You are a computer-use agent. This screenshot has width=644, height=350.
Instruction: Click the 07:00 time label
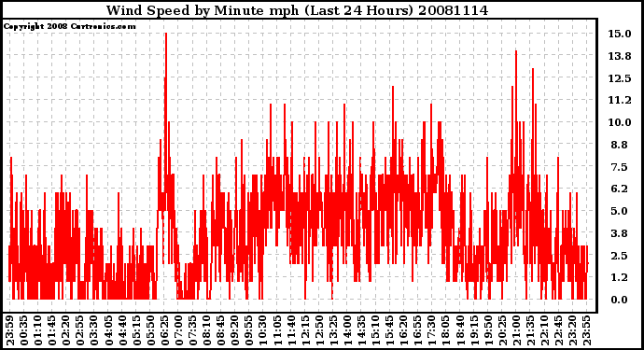click(x=178, y=330)
